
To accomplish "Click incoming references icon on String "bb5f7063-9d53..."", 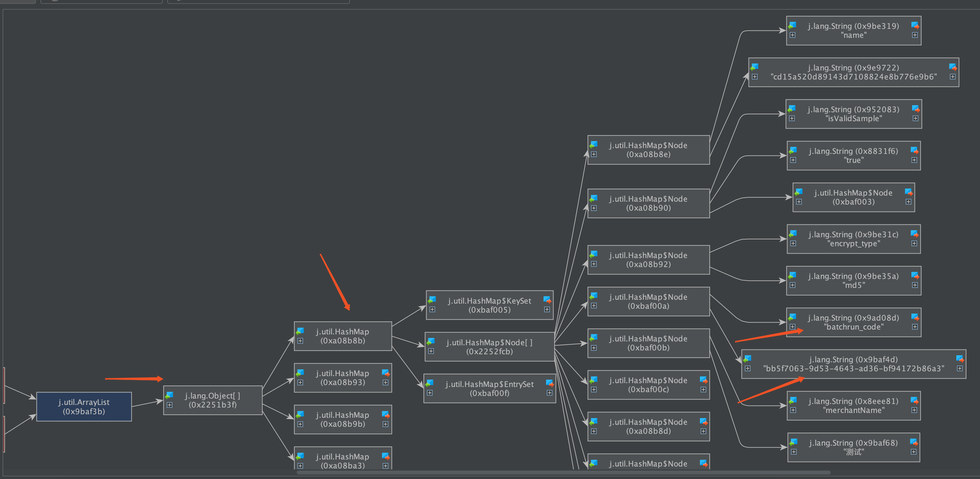I will coord(747,359).
